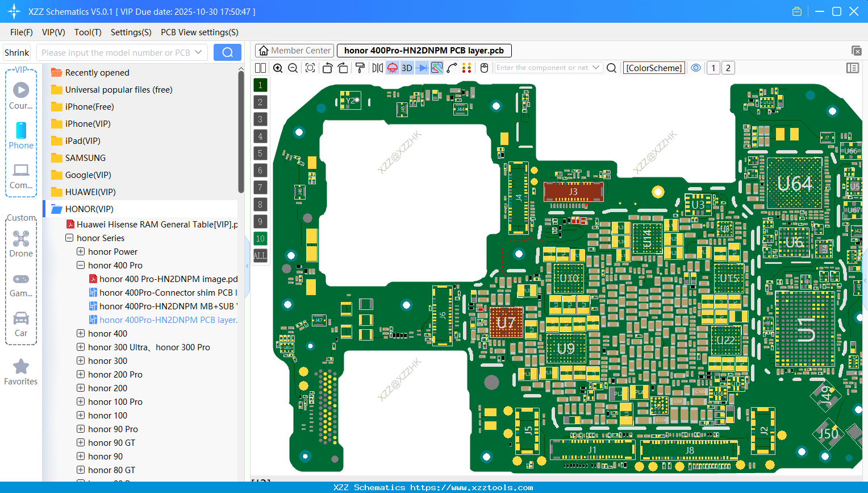
Task: Click the blue search button
Action: (x=227, y=52)
